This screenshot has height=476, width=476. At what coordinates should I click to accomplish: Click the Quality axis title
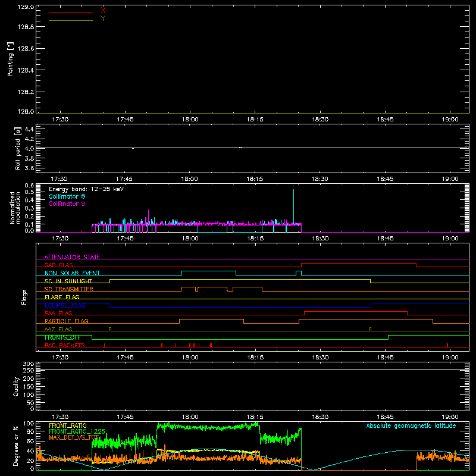pyautogui.click(x=16, y=386)
